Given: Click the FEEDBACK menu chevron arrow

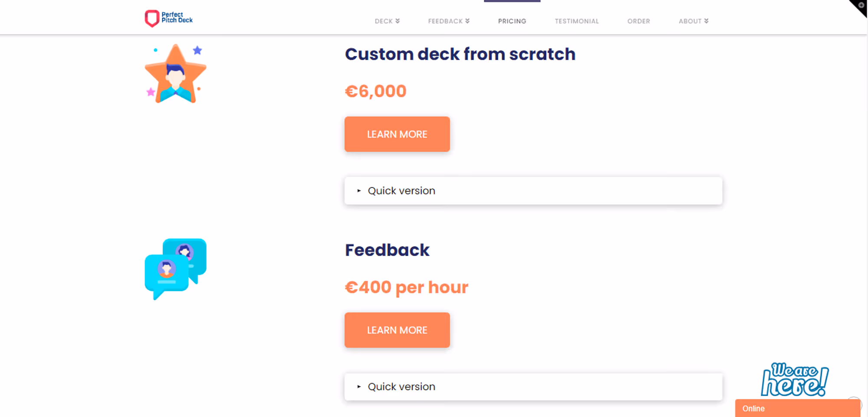Looking at the screenshot, I should tap(467, 21).
